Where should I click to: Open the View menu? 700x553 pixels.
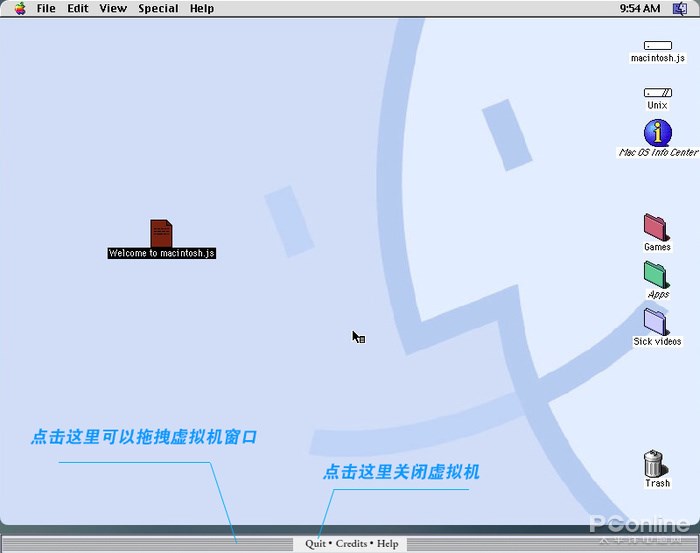click(113, 8)
